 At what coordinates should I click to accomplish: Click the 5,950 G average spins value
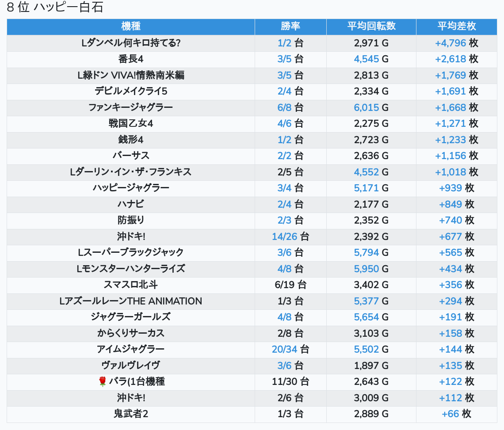click(x=371, y=269)
